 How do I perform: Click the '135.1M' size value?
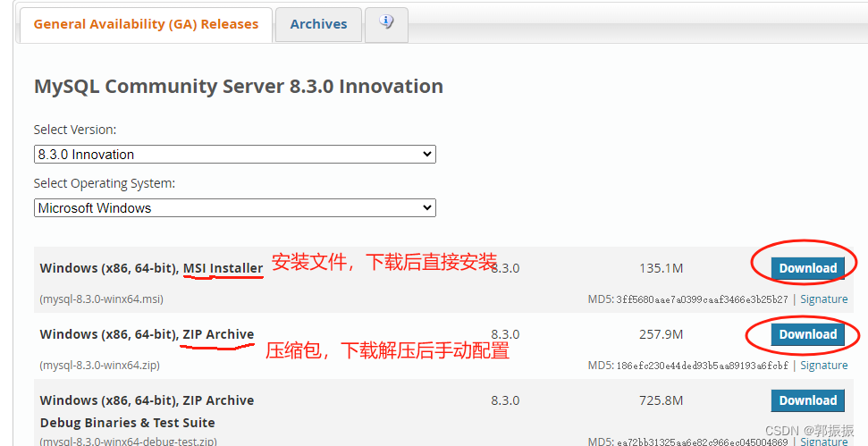click(661, 268)
